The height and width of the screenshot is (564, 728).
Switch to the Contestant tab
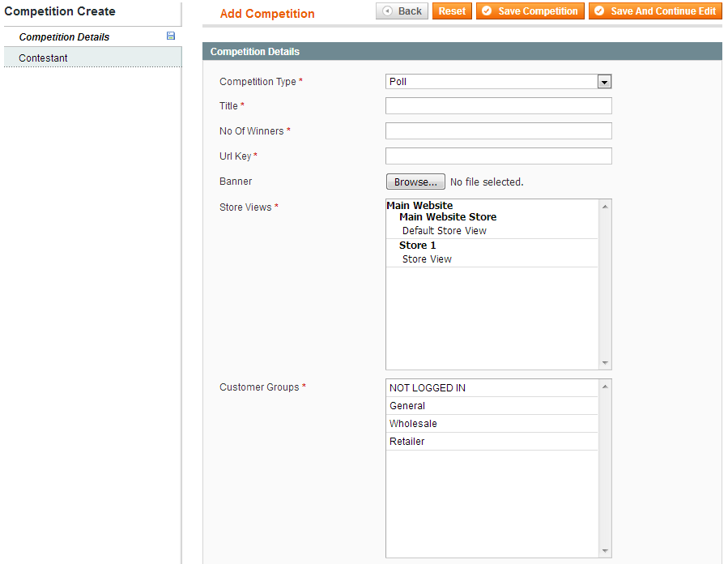[44, 58]
